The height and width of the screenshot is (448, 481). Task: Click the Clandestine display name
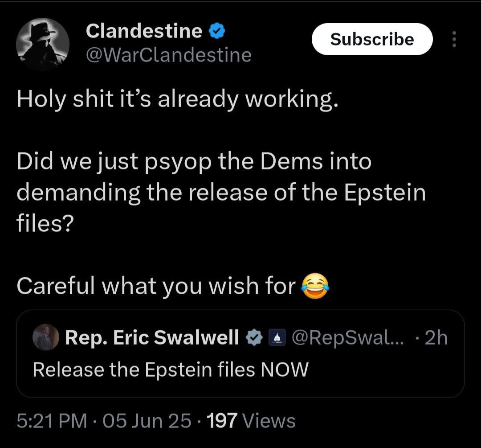(144, 31)
